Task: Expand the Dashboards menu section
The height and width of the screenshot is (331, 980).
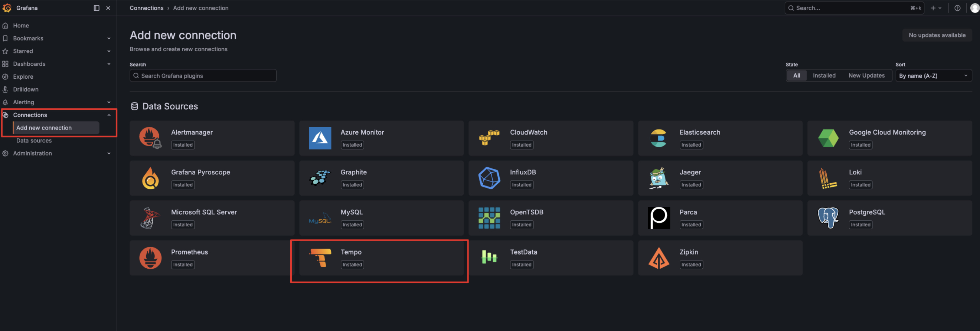Action: tap(109, 64)
